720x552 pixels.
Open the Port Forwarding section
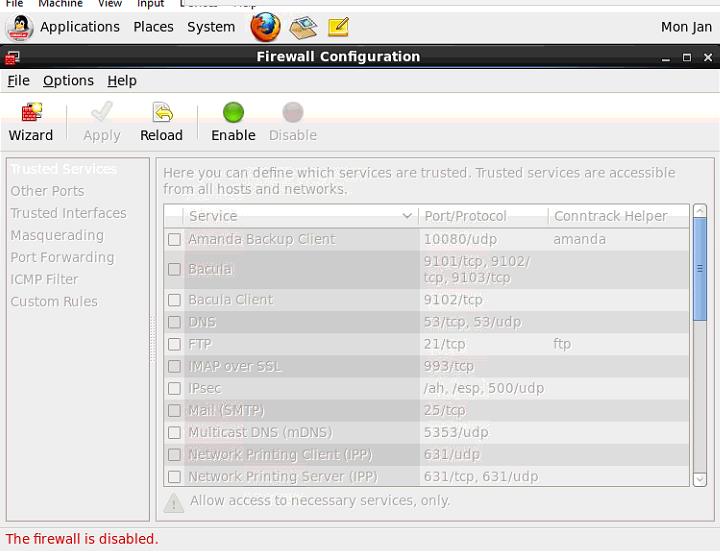click(x=62, y=257)
